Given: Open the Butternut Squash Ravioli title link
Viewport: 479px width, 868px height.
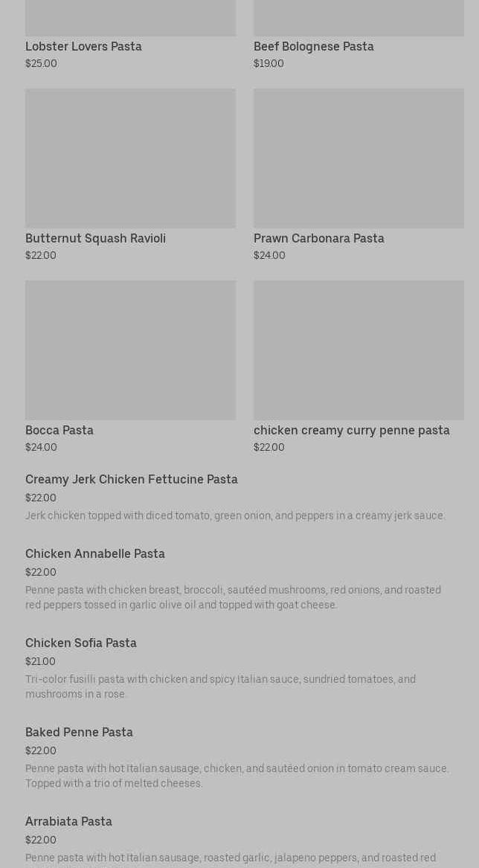Looking at the screenshot, I should (x=95, y=239).
